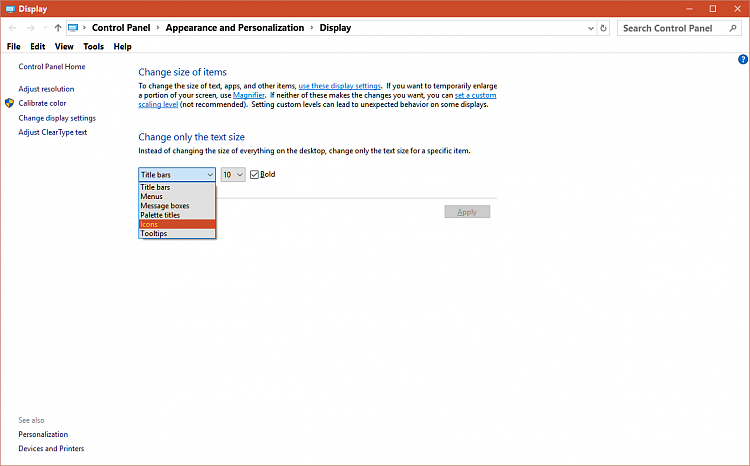Click the Back navigation arrow
This screenshot has width=750, height=466.
[x=13, y=28]
